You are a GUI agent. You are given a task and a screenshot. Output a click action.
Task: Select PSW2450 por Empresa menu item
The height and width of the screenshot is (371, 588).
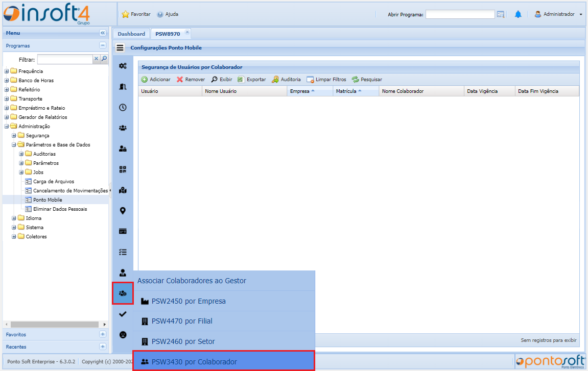(x=189, y=301)
